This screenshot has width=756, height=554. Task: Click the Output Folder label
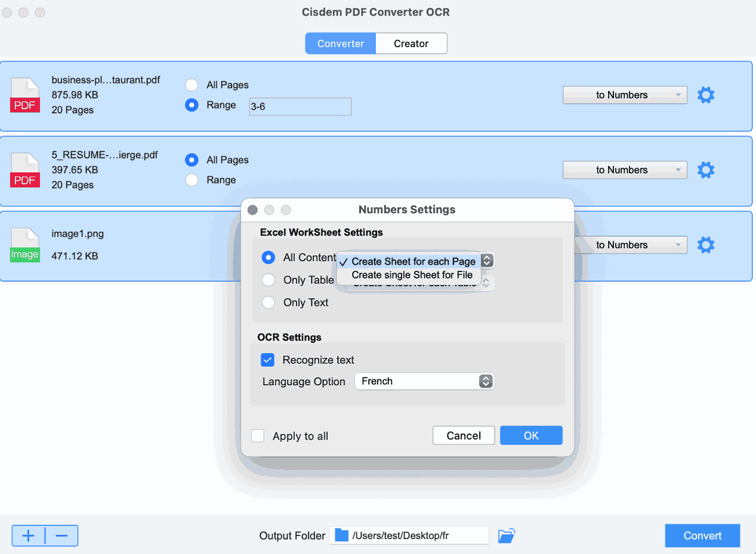tap(292, 536)
